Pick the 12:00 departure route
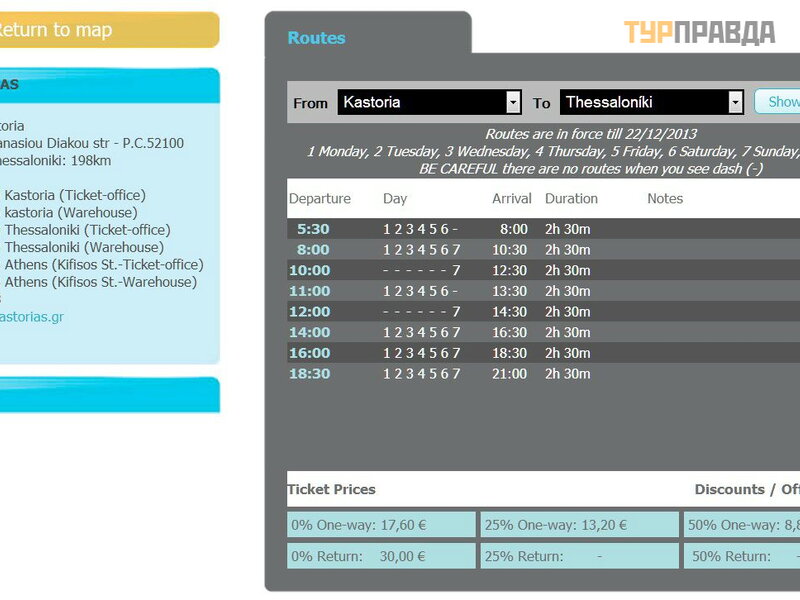The image size is (800, 600). (309, 312)
